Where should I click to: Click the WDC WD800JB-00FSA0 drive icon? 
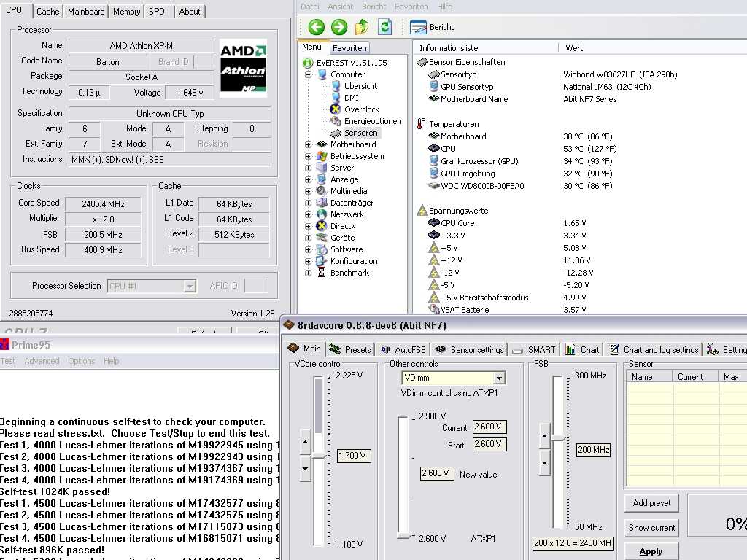tap(433, 186)
